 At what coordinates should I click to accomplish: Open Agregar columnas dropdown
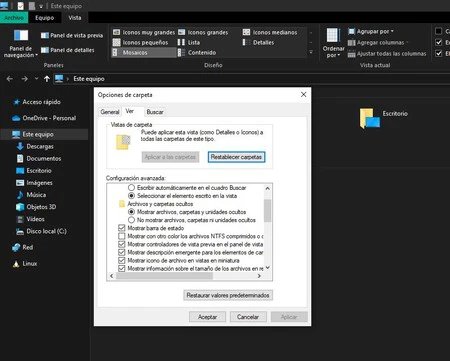coord(378,43)
